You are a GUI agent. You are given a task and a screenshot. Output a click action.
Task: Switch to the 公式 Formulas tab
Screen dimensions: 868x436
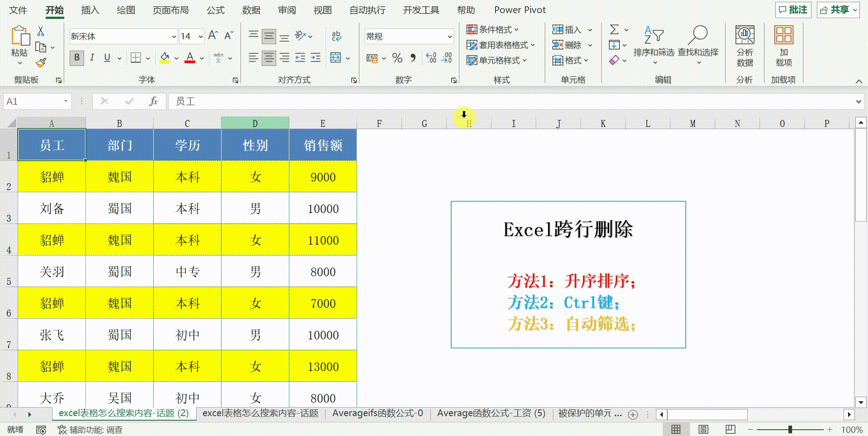[x=216, y=10]
